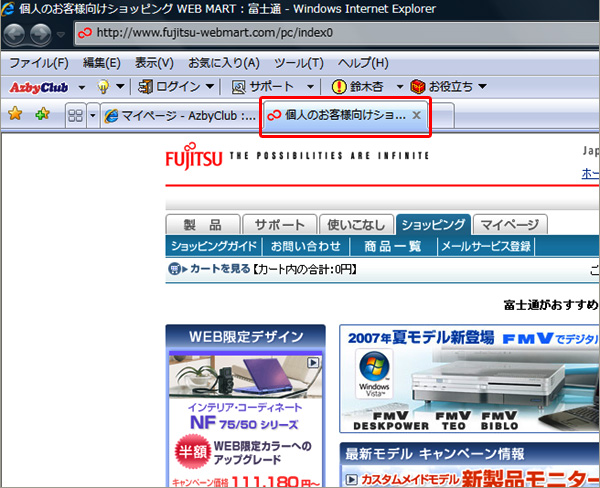Expand the ログイン dropdown arrow
The width and height of the screenshot is (600, 488).
210,87
